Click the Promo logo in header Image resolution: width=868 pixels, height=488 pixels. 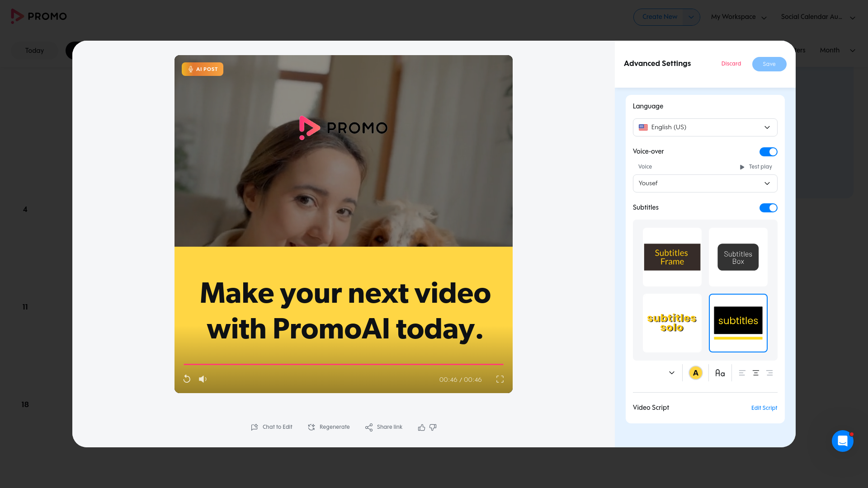click(39, 16)
